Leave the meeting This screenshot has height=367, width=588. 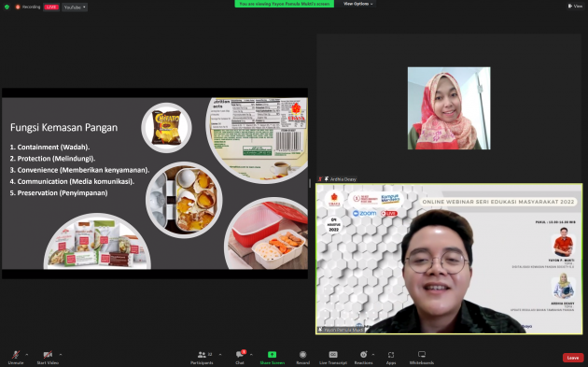[x=573, y=358]
